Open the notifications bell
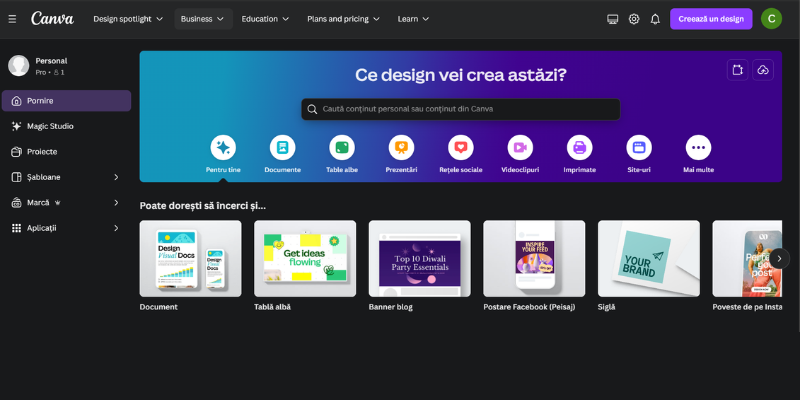800x400 pixels. 655,19
